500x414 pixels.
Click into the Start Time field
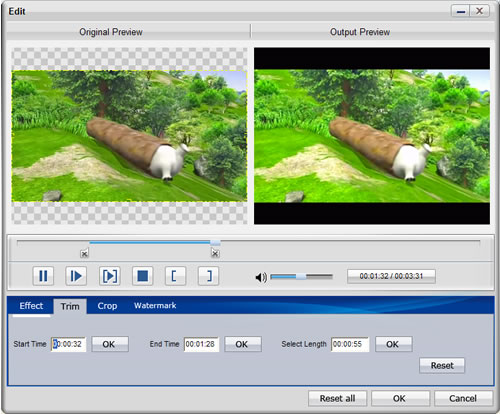(x=69, y=344)
